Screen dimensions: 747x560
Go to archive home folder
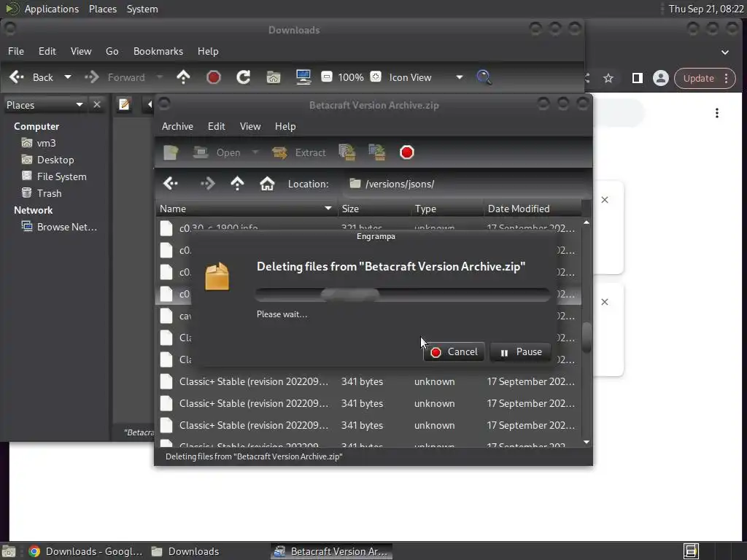point(267,183)
